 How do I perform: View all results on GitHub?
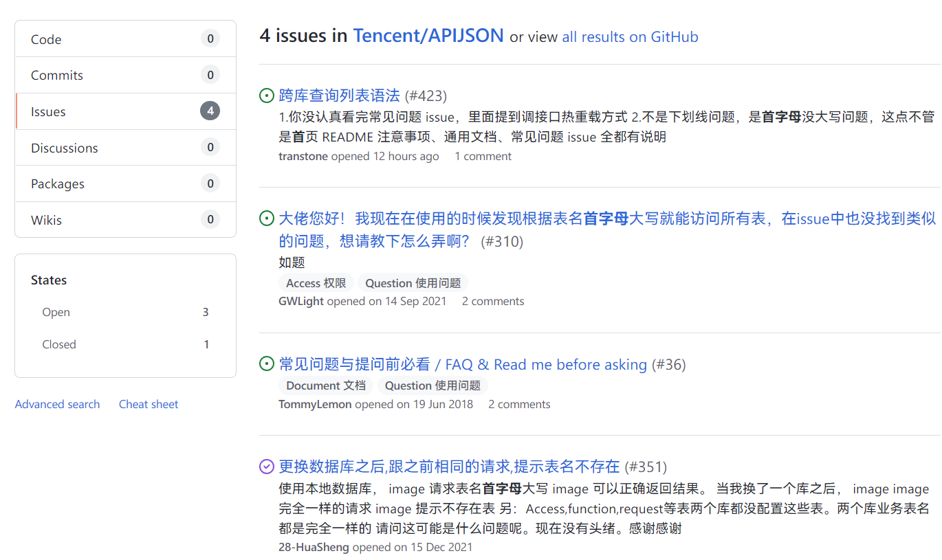tap(629, 36)
